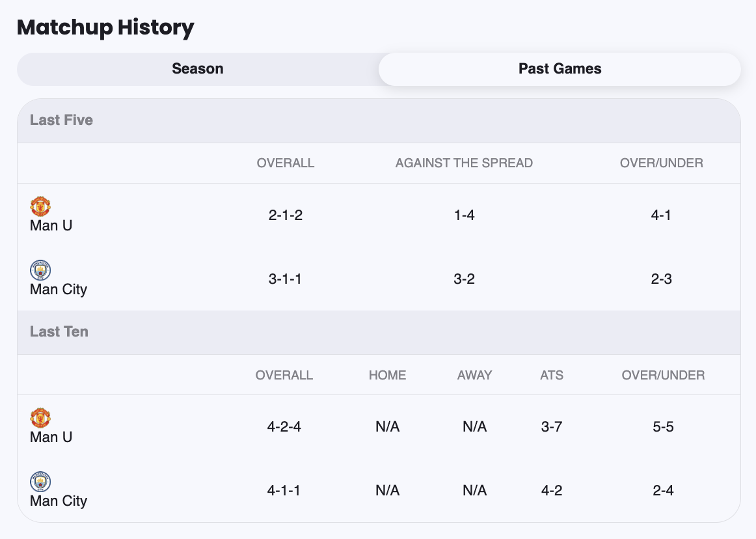
Task: Click Man U crest in Last Five
Action: (40, 206)
